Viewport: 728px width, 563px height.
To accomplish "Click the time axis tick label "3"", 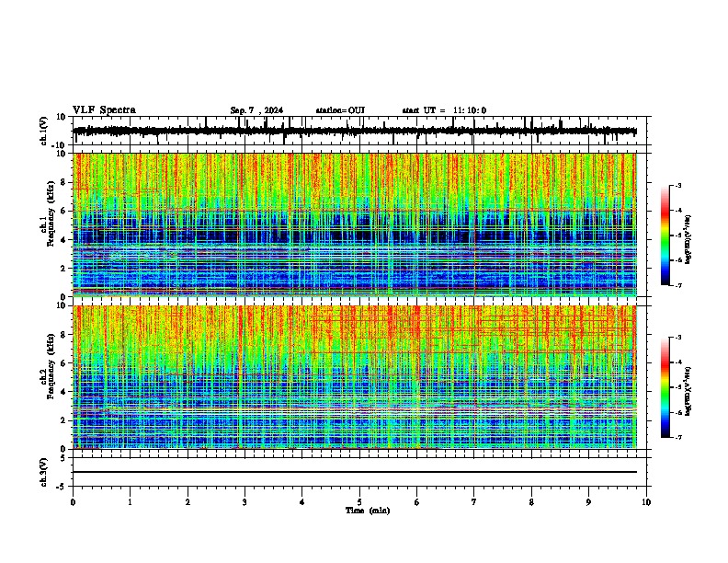I will [x=245, y=502].
